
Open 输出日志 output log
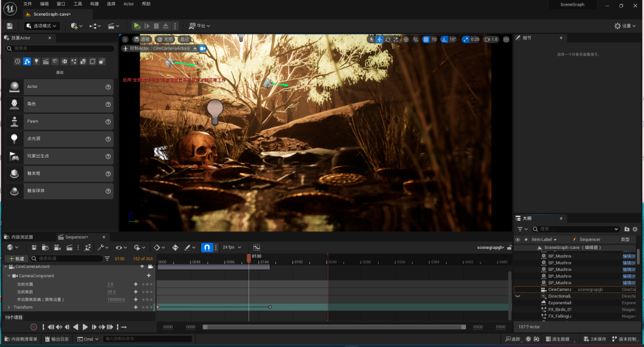pos(57,339)
